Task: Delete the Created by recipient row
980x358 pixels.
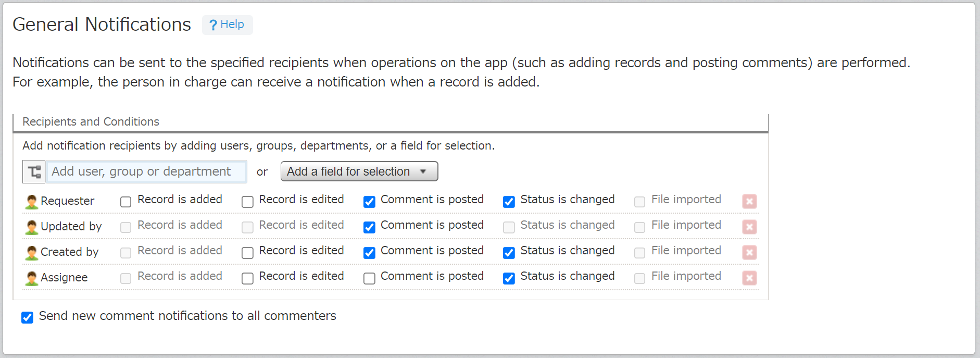Action: [749, 252]
